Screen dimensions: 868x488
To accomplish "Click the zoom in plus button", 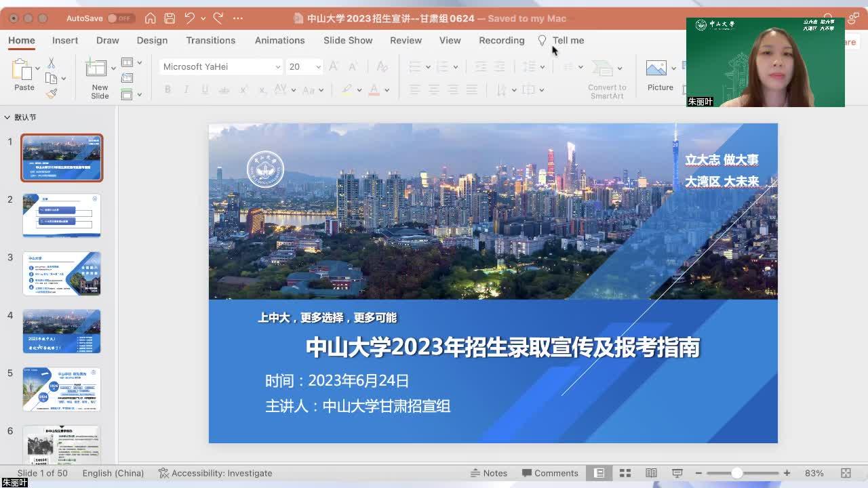I will 787,473.
